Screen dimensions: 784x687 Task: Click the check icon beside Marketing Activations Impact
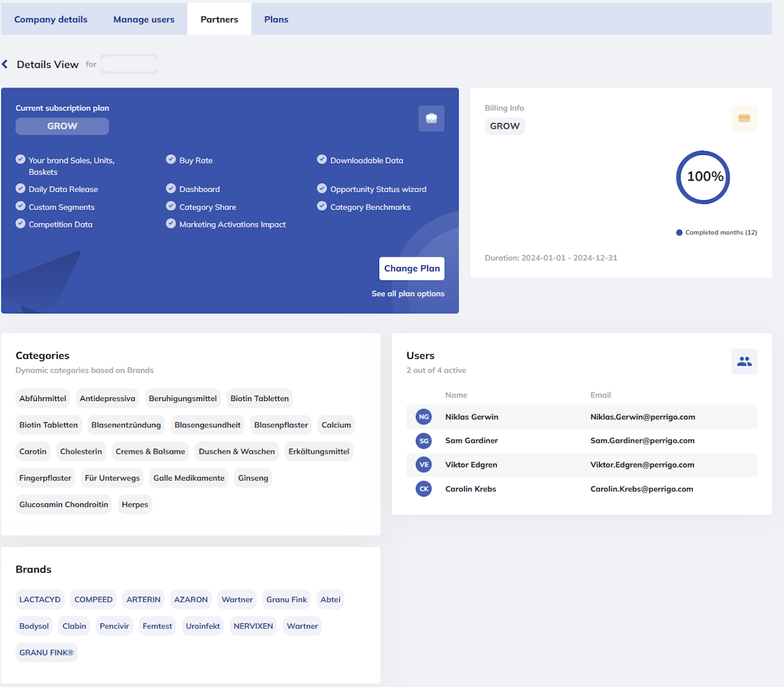pos(171,223)
